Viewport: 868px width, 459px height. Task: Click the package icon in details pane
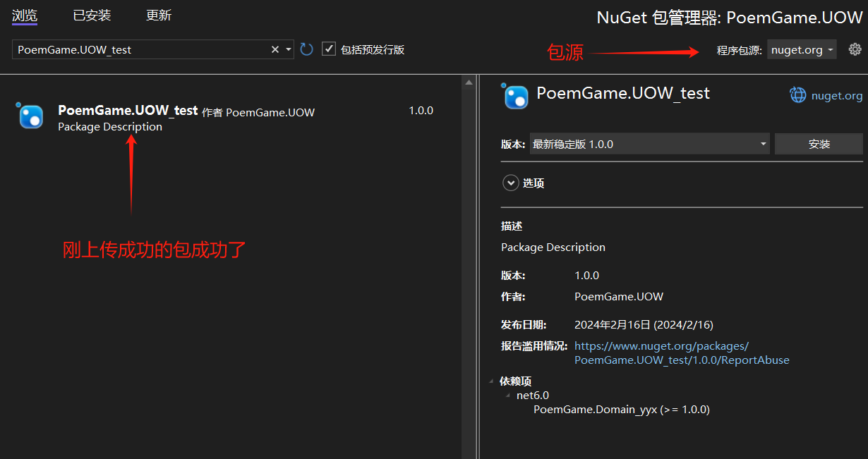(515, 97)
